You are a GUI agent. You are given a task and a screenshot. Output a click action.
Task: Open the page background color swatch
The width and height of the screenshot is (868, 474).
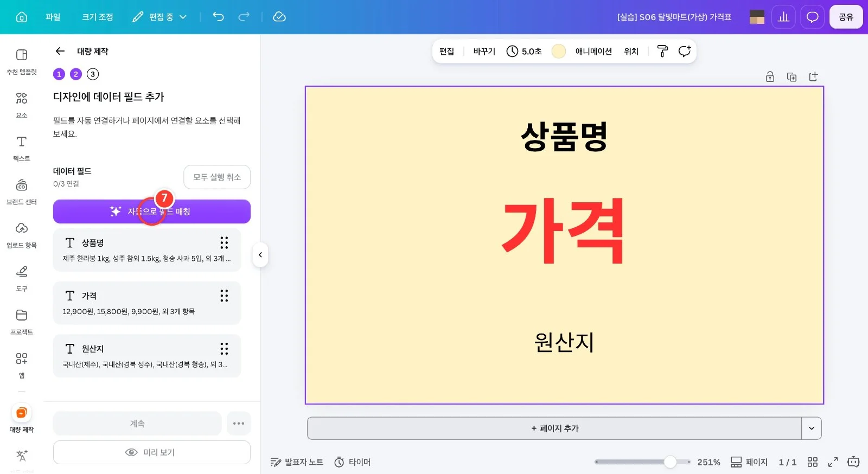pyautogui.click(x=559, y=51)
